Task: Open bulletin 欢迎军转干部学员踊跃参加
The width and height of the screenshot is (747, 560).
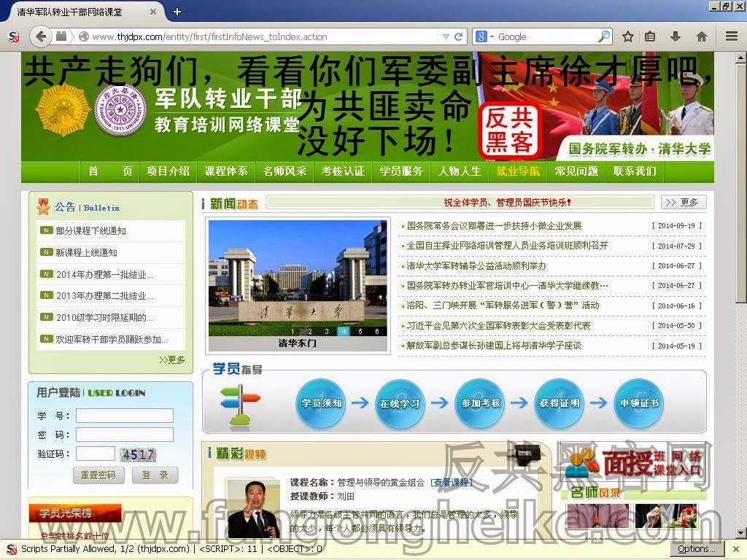Action: (x=112, y=340)
